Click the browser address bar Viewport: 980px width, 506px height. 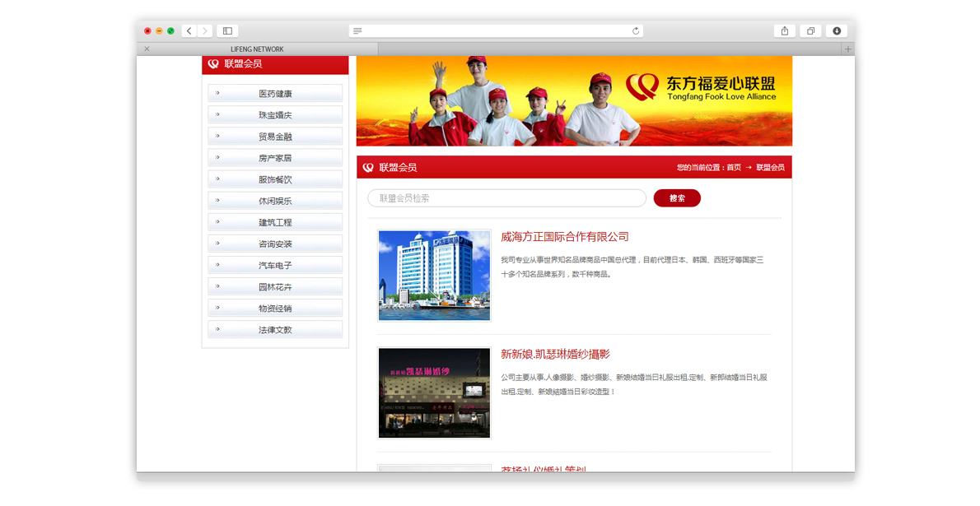(x=497, y=30)
